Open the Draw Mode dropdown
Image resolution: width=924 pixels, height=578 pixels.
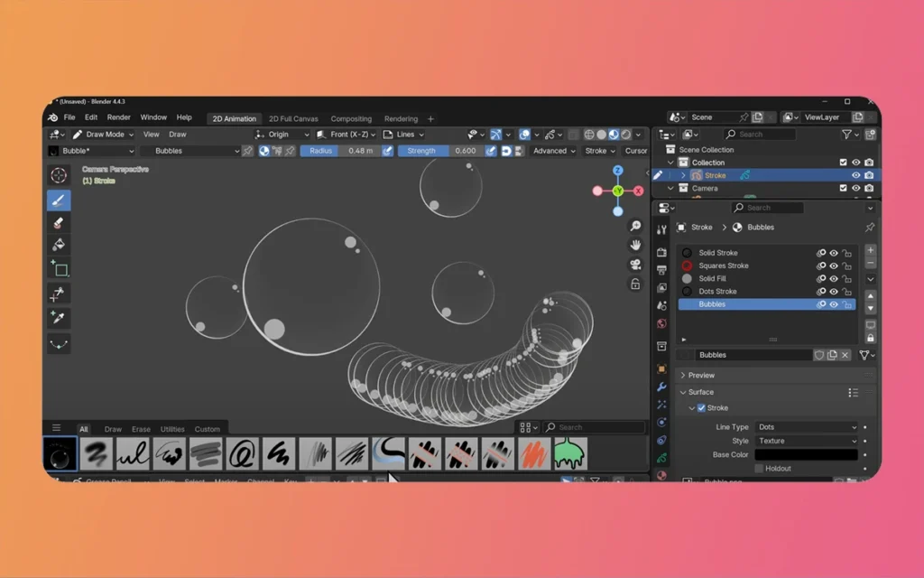tap(104, 135)
